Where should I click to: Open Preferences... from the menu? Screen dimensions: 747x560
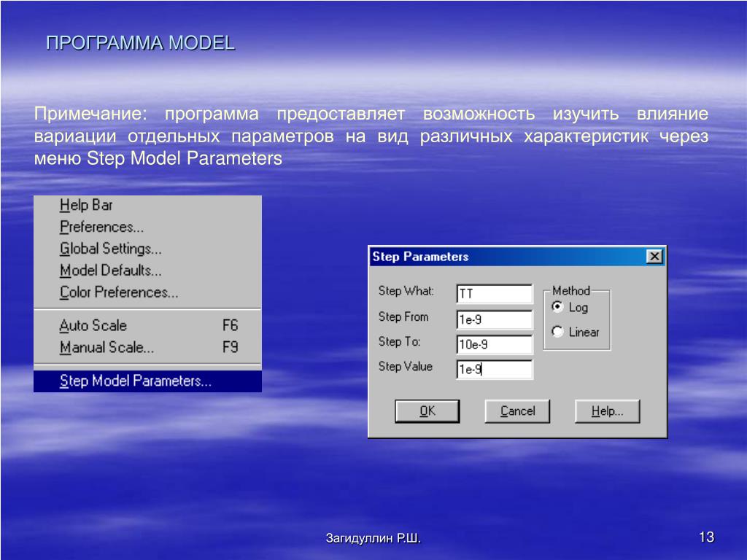pos(147,227)
